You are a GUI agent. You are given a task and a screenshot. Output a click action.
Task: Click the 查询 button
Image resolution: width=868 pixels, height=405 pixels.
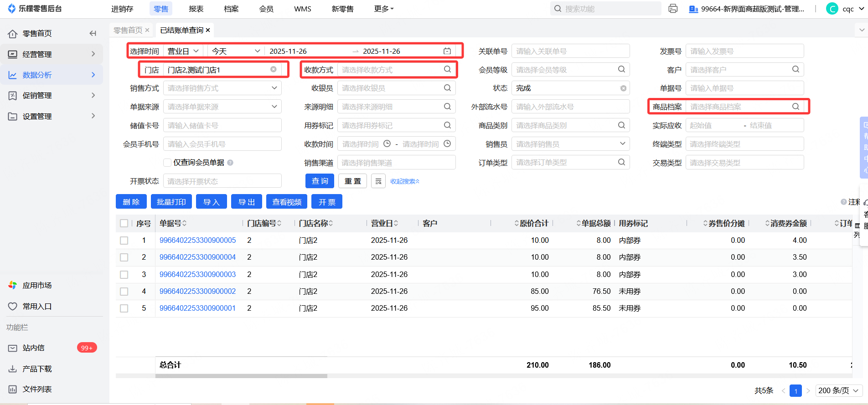tap(320, 181)
